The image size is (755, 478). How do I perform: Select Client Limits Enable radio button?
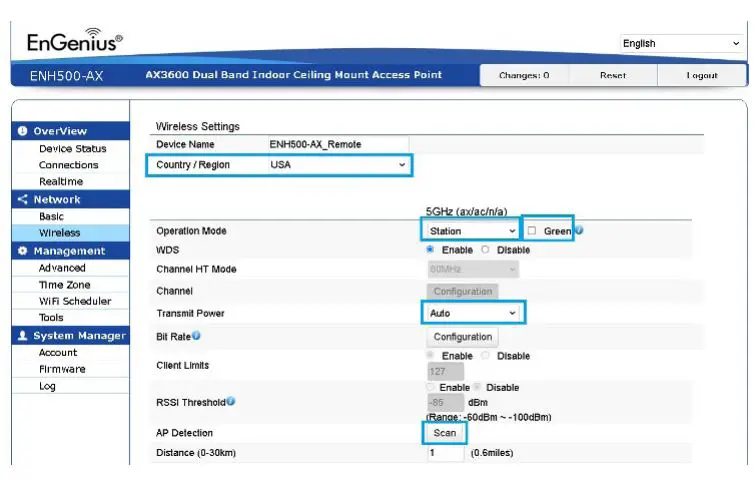[x=430, y=355]
